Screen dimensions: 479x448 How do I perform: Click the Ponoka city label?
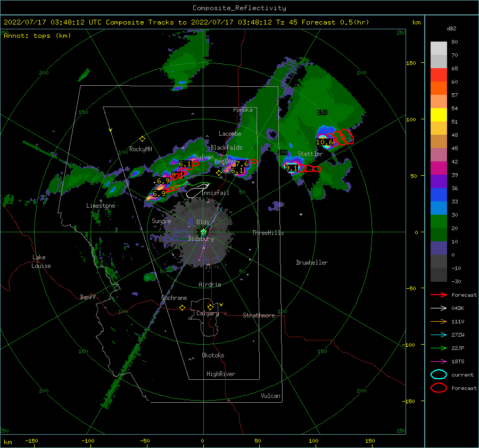(x=243, y=110)
